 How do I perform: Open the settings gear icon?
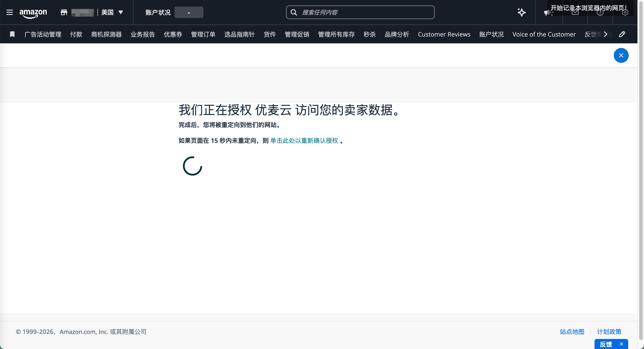tap(625, 12)
